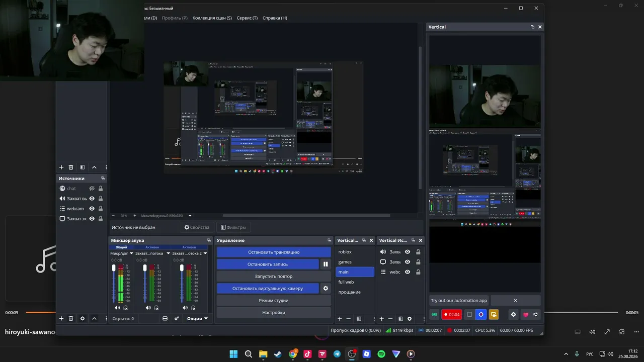
Task: Pause the recording
Action: (x=326, y=264)
